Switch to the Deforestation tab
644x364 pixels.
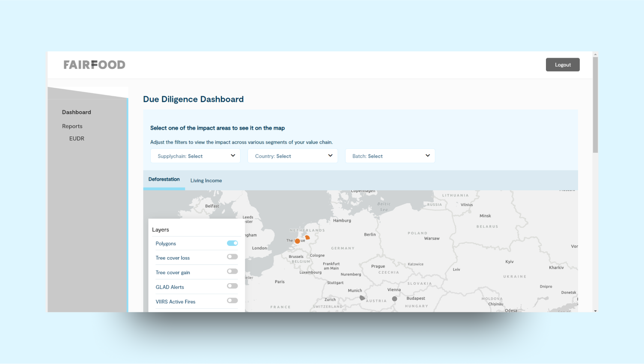[x=164, y=180]
